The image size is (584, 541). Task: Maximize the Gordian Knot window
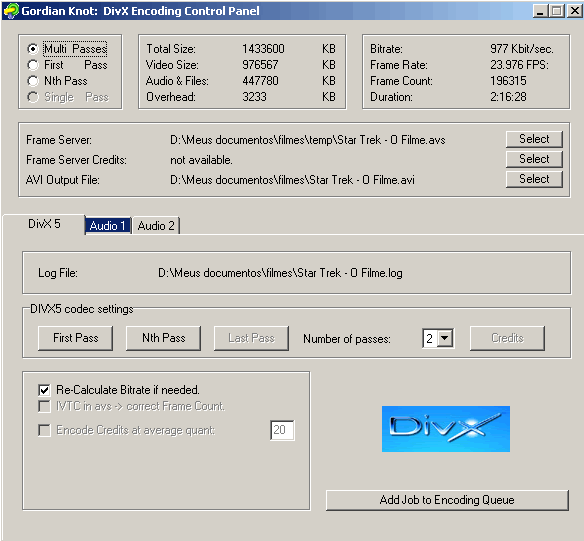click(557, 11)
